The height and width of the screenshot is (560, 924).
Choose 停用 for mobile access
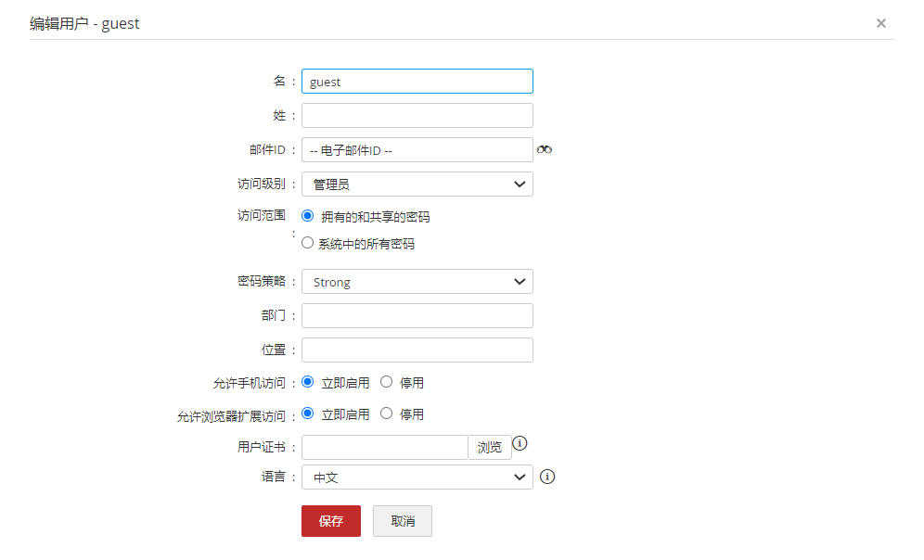(387, 382)
